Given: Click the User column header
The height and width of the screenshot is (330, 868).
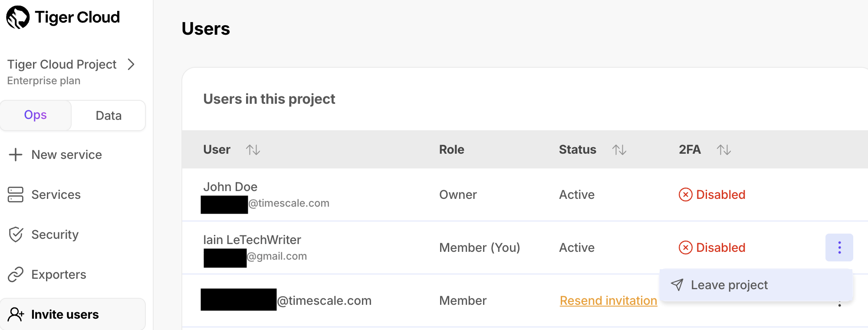Looking at the screenshot, I should (x=217, y=149).
